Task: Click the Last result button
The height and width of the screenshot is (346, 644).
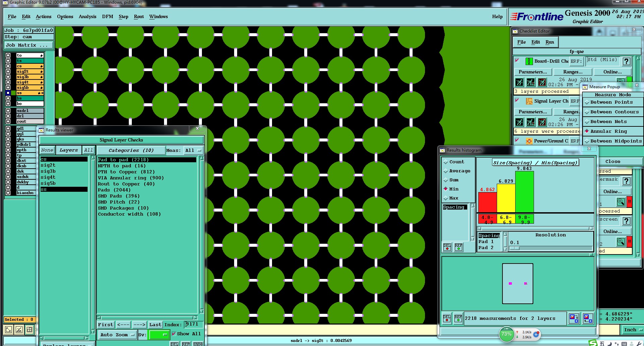Action: [155, 325]
